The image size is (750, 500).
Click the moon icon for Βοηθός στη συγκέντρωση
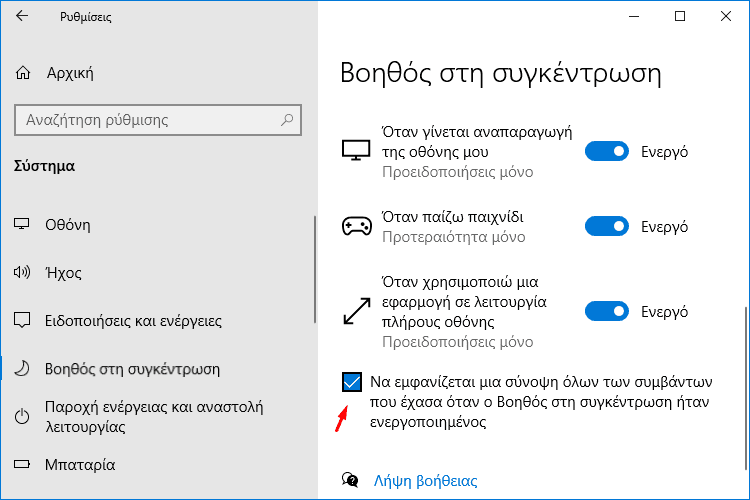22,368
